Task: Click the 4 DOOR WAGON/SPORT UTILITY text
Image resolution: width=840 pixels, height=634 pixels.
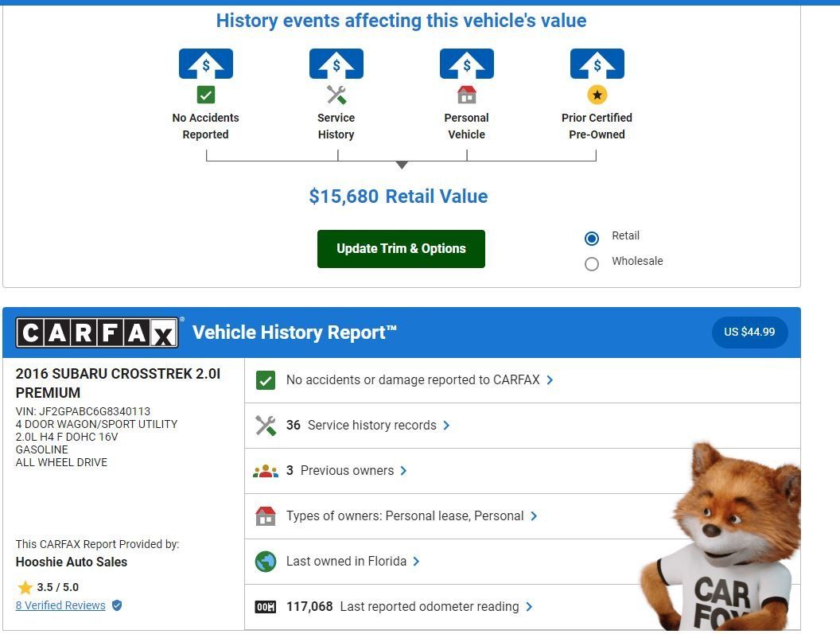Action: (x=96, y=425)
